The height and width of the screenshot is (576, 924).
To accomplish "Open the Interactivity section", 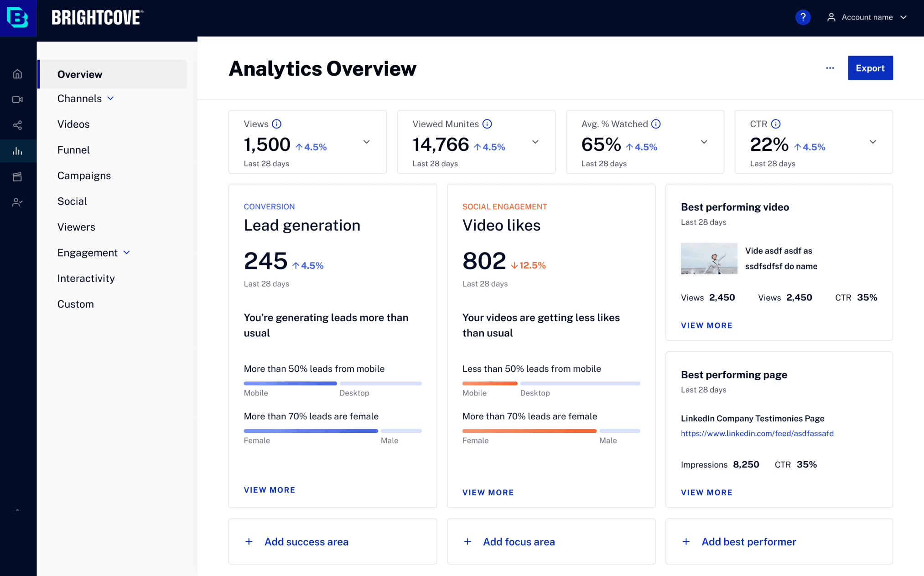I will point(86,278).
